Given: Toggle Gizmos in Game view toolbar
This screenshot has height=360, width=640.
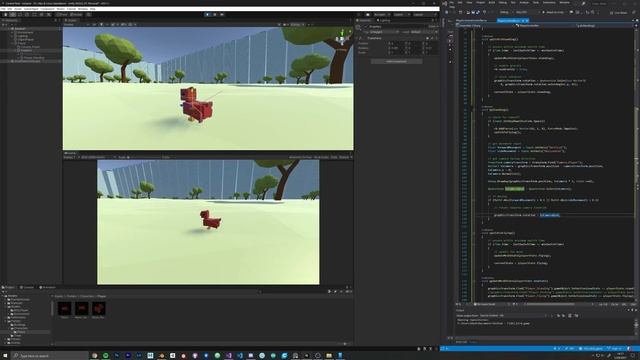Looking at the screenshot, I should click(x=345, y=157).
